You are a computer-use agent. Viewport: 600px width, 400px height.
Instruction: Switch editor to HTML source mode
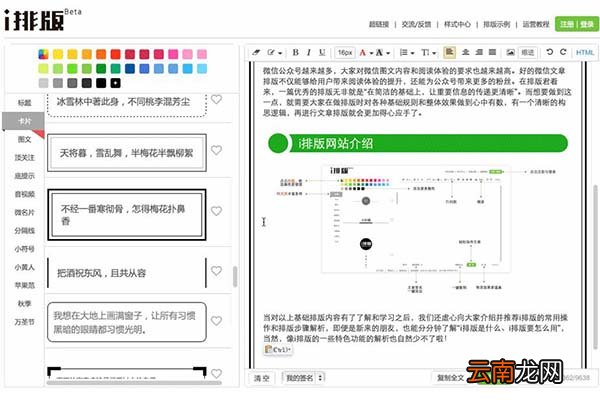[x=585, y=52]
